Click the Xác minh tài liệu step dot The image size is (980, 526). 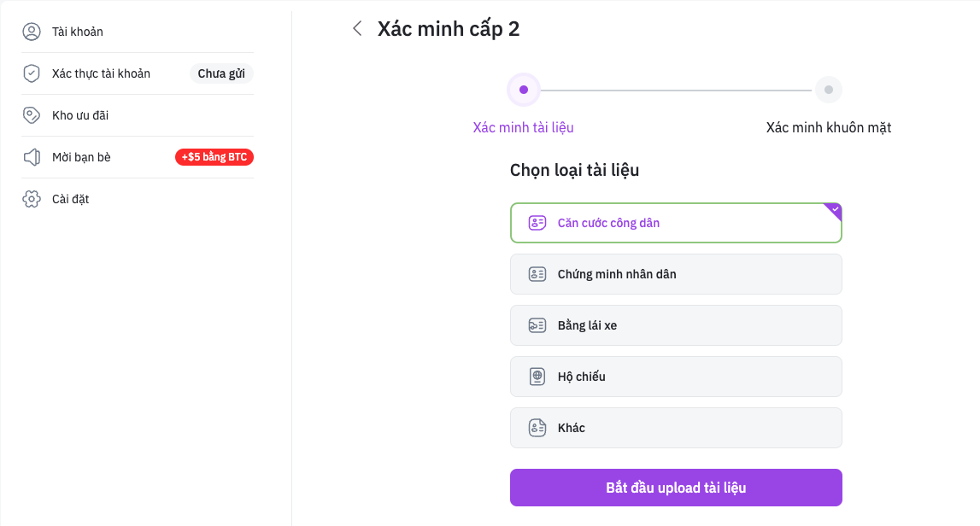pos(524,89)
